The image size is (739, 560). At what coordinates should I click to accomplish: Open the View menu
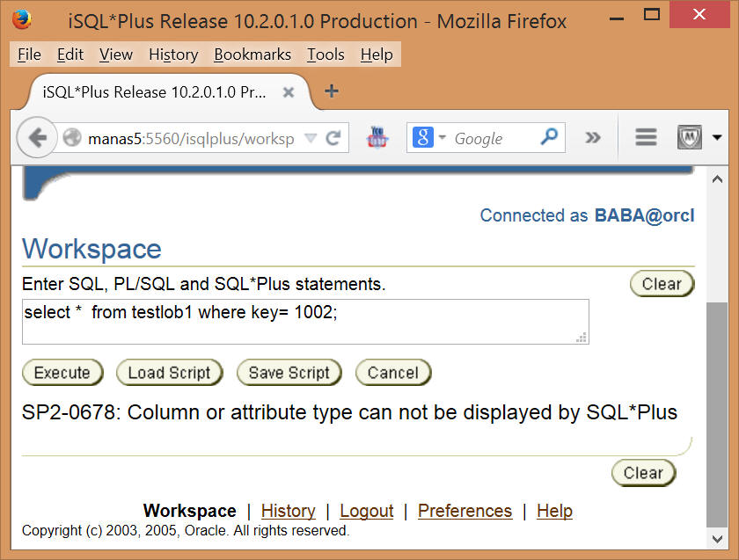pyautogui.click(x=116, y=55)
